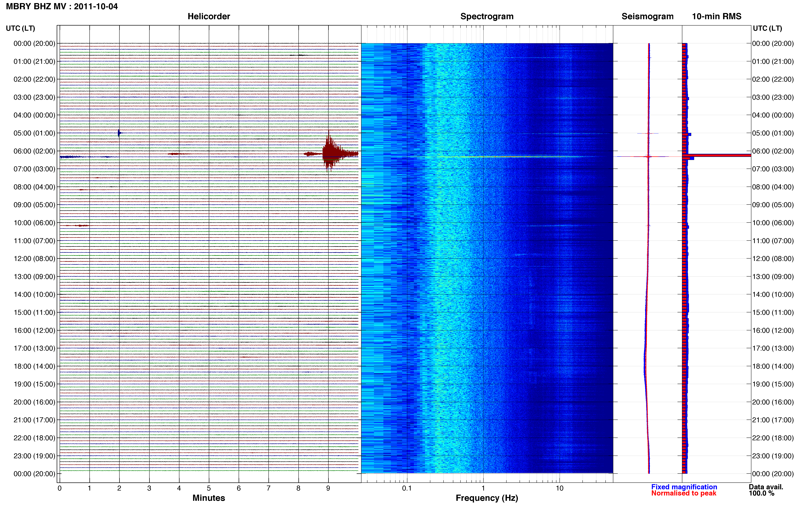This screenshot has height=508, width=812.
Task: Select left axis label '14:00 (10:00)'
Action: click(x=34, y=295)
